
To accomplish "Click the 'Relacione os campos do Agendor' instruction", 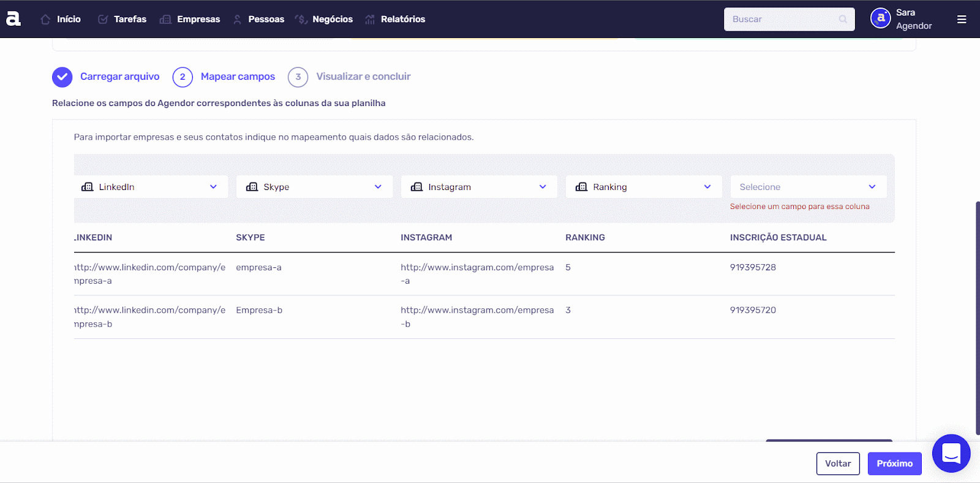I will point(219,104).
